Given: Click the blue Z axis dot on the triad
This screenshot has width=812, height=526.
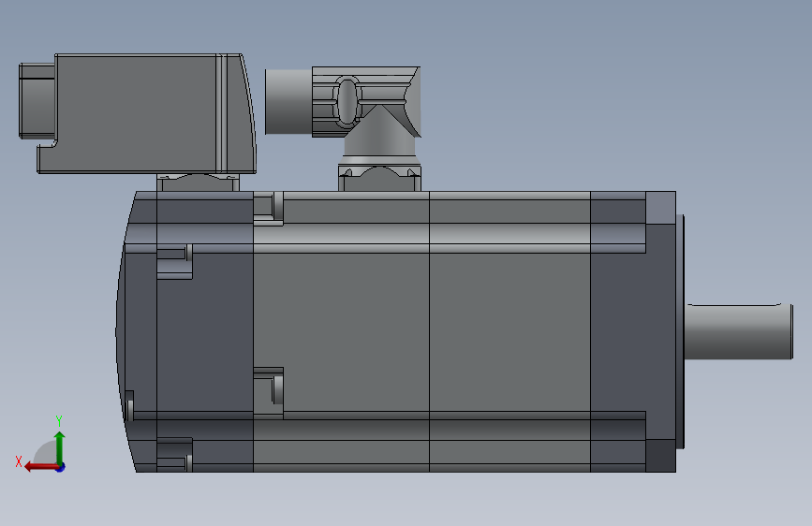Looking at the screenshot, I should [x=61, y=467].
